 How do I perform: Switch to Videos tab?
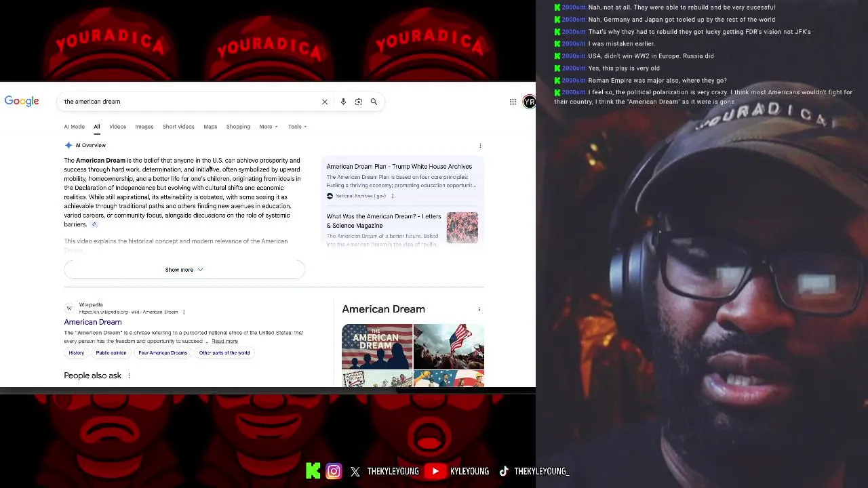[118, 127]
